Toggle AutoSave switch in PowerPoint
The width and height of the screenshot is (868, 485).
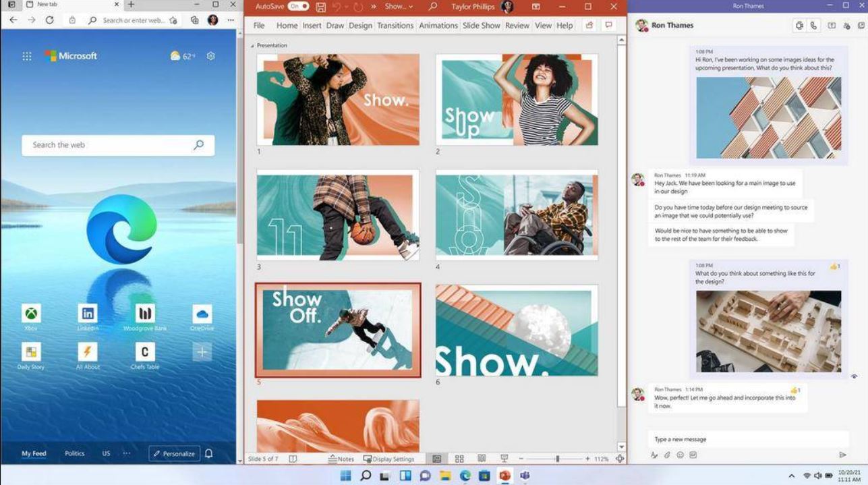(298, 7)
